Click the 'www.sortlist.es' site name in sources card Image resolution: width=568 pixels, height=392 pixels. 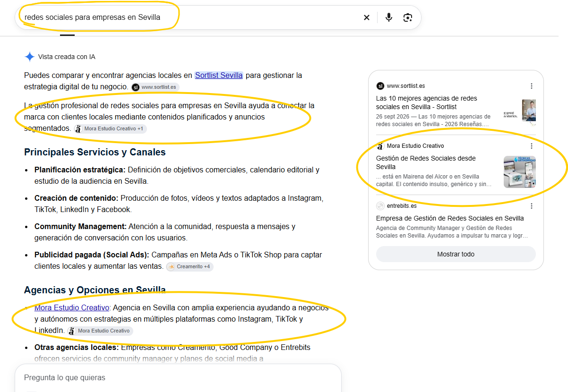tap(406, 86)
